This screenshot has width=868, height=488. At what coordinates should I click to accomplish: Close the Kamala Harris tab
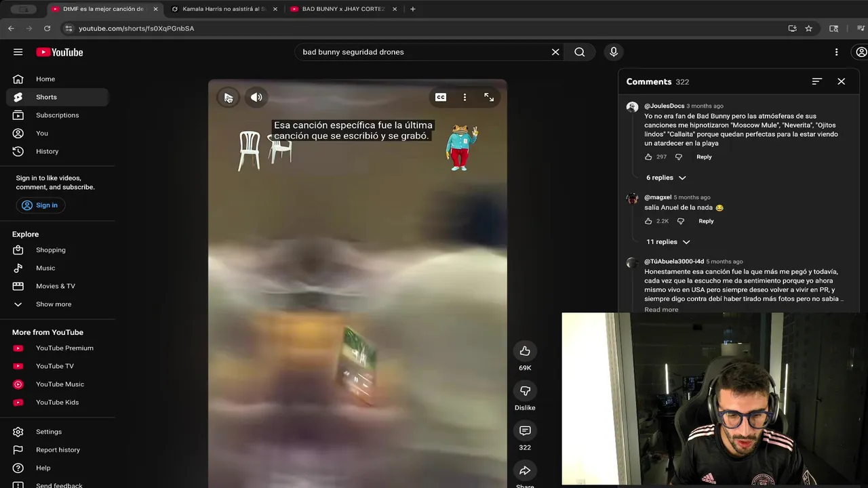pos(275,9)
